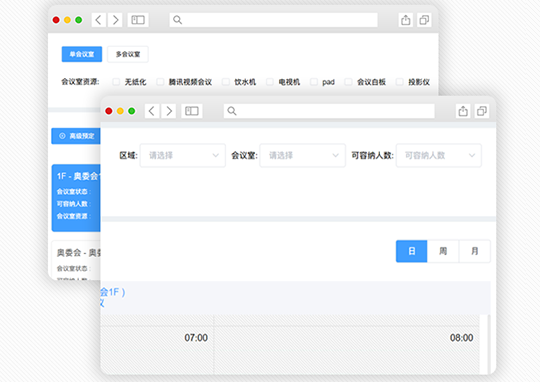Click the back arrow in front window
Image resolution: width=540 pixels, height=382 pixels.
click(152, 111)
